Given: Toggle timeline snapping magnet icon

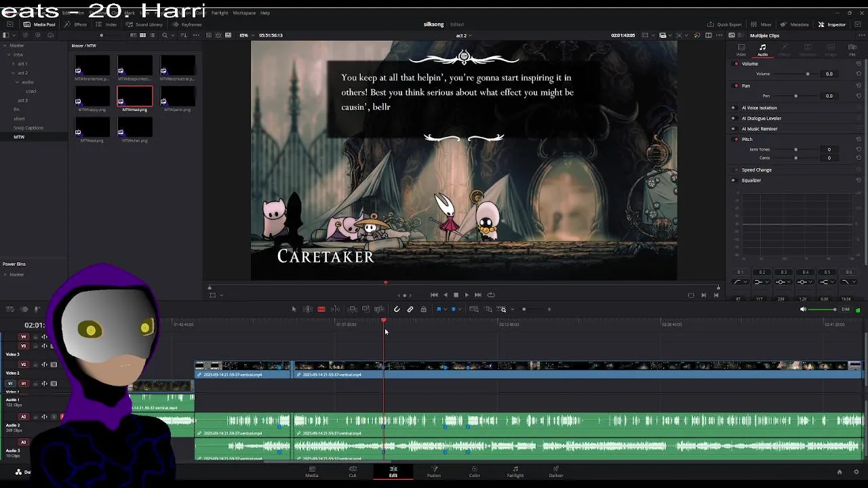Looking at the screenshot, I should click(x=397, y=309).
